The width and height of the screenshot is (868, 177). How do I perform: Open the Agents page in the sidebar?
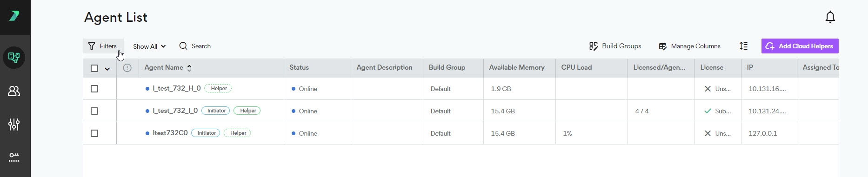coord(14,58)
